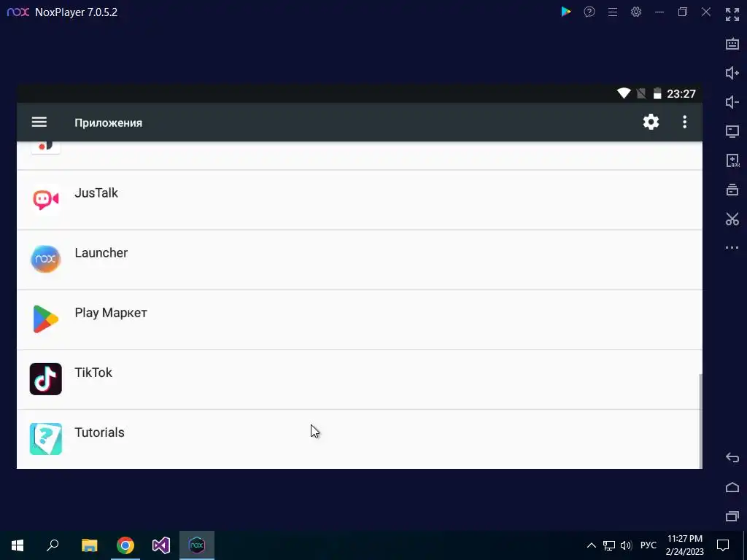This screenshot has height=560, width=747.
Task: Open Chrome from taskbar
Action: (x=125, y=545)
